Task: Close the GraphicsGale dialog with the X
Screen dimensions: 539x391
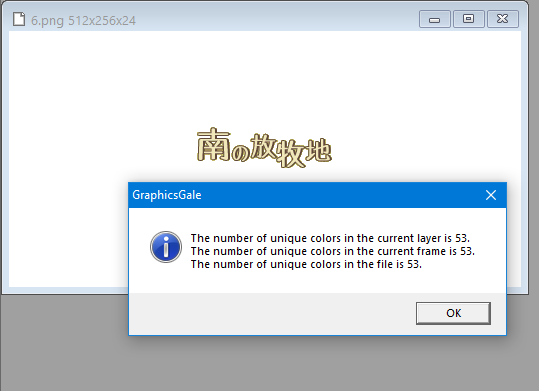Action: pos(491,195)
